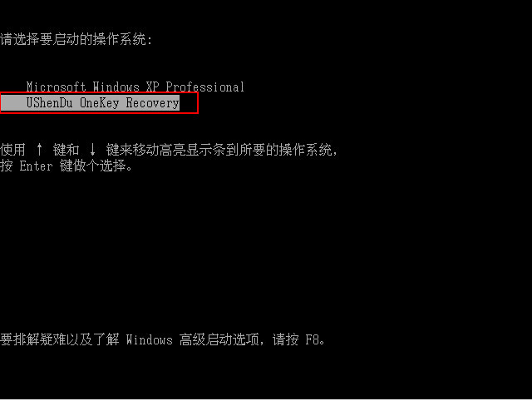Click the word Windows in bottom hint
Viewport: 532px width, 401px height.
tap(150, 339)
